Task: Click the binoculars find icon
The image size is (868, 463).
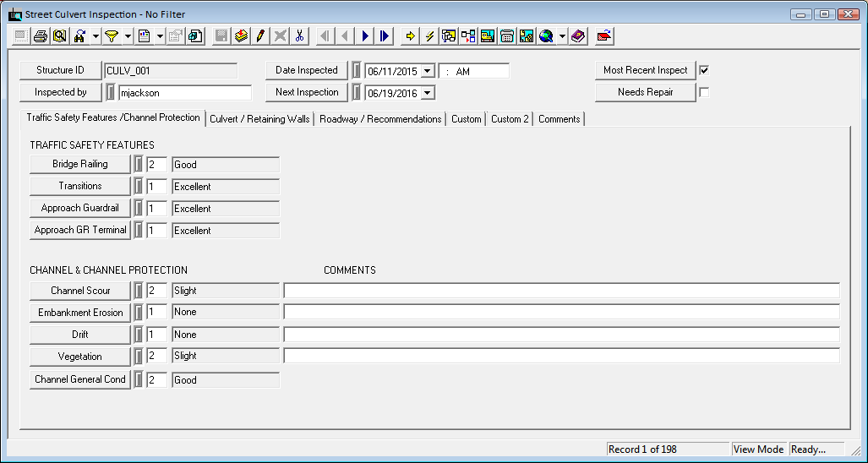Action: point(79,36)
